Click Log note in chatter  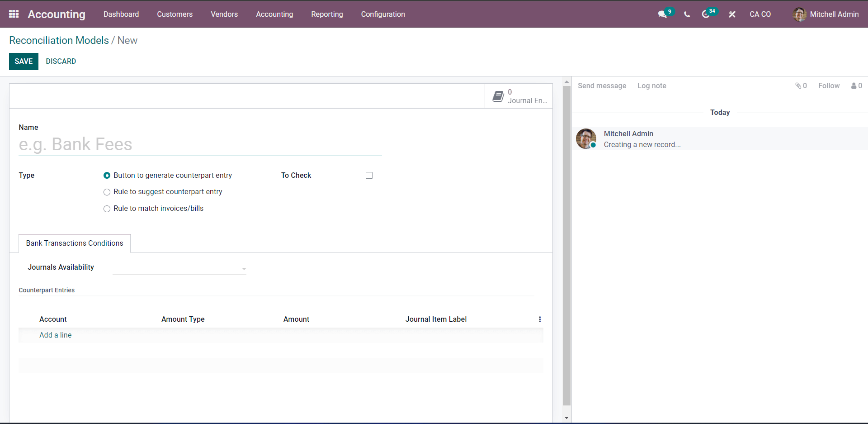tap(651, 86)
